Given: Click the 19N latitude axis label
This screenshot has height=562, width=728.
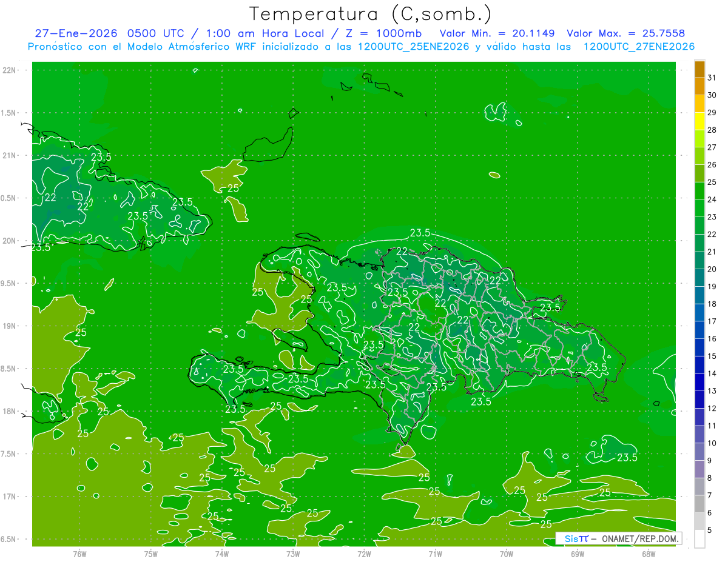Looking at the screenshot, I should [10, 326].
